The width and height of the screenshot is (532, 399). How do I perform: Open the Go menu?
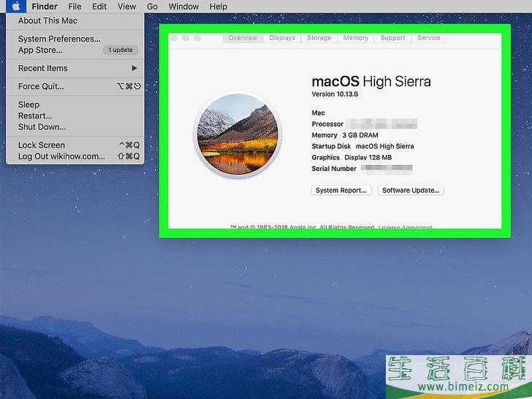click(x=152, y=7)
